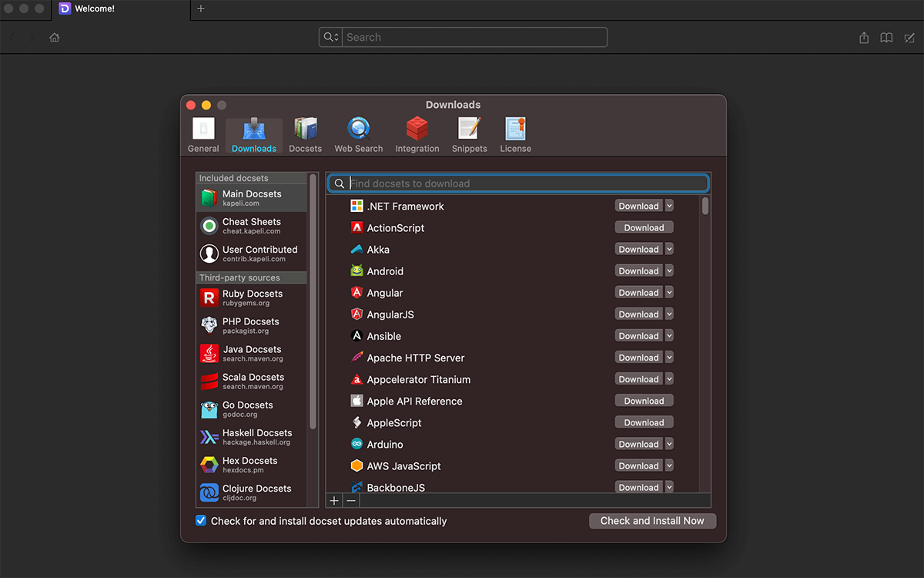Open version dropdown for .NET Framework
The width and height of the screenshot is (924, 578).
coord(669,206)
